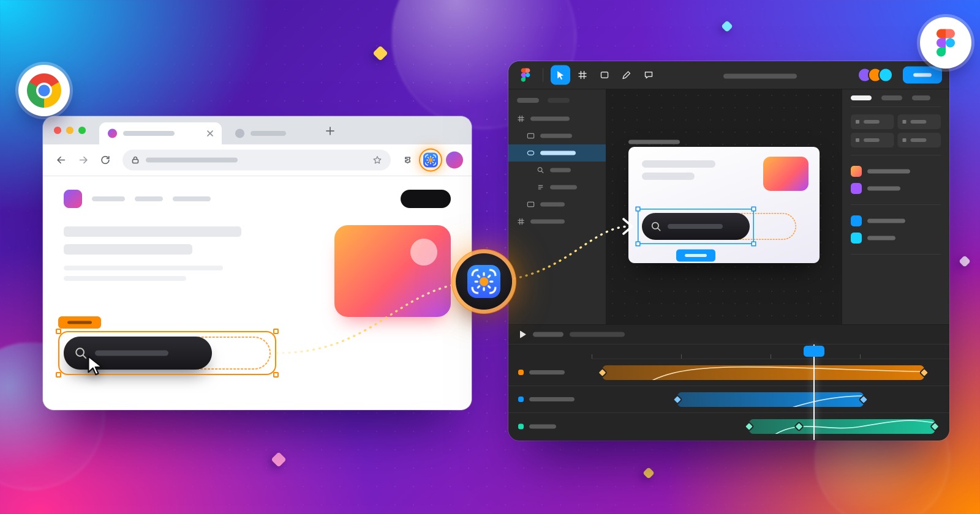This screenshot has height=514, width=980.
Task: Bookmark the page with the star icon
Action: (x=377, y=160)
